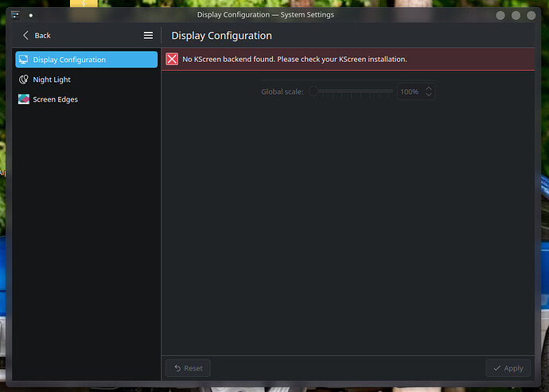Increase Global scale with the up arrow

click(x=429, y=88)
